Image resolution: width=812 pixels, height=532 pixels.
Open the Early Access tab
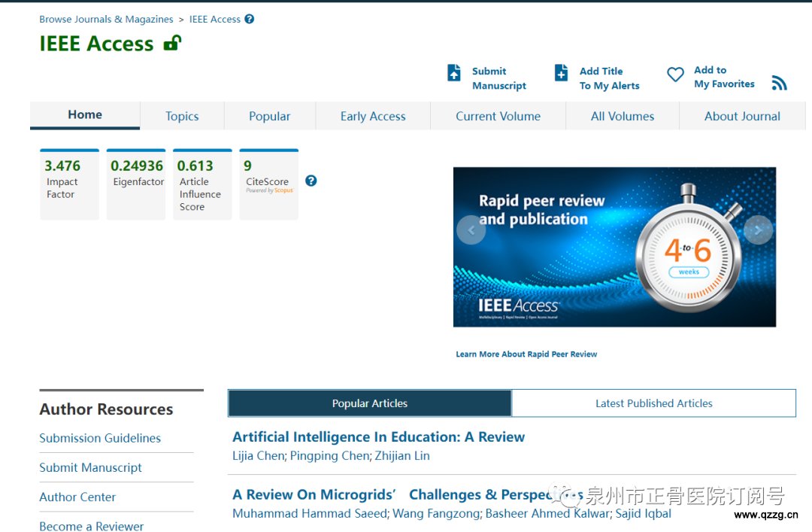(x=373, y=116)
